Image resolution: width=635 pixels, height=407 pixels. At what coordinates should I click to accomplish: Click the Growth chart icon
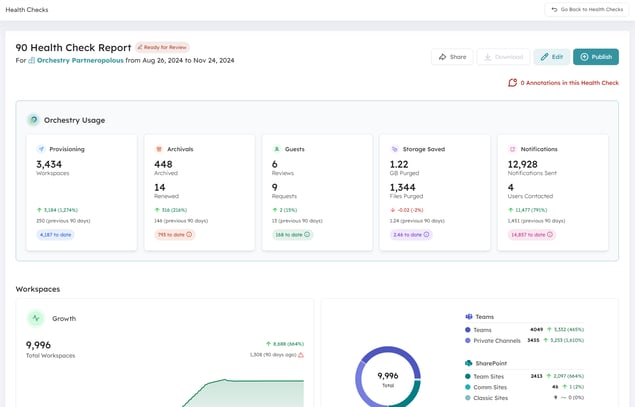[36, 318]
